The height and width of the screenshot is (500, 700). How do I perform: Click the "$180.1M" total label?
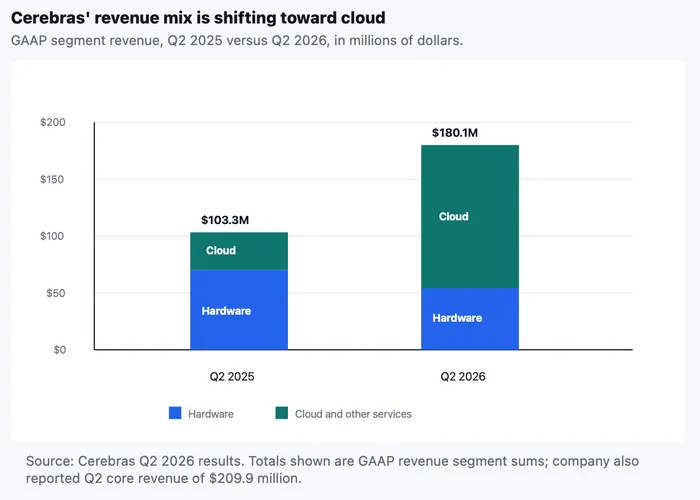(x=455, y=133)
